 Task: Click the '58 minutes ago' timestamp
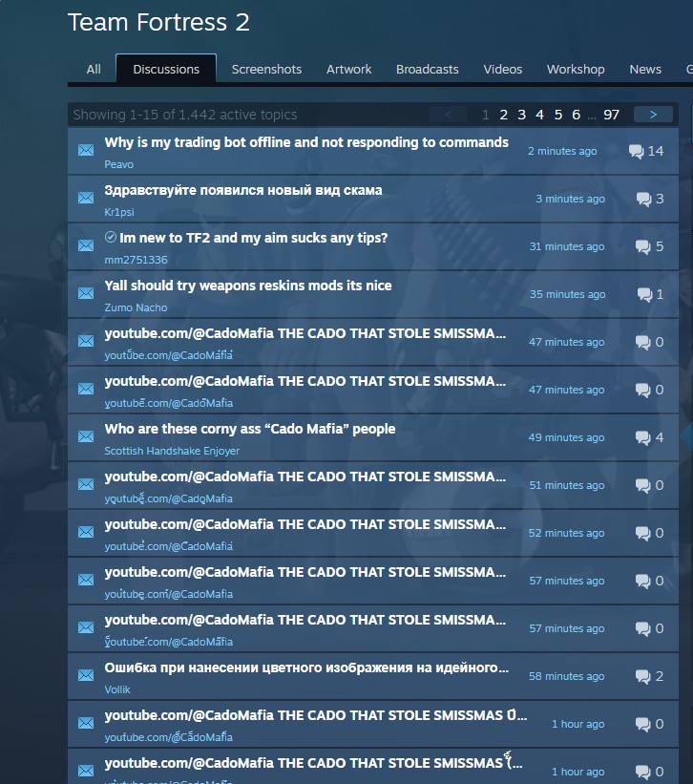point(566,676)
